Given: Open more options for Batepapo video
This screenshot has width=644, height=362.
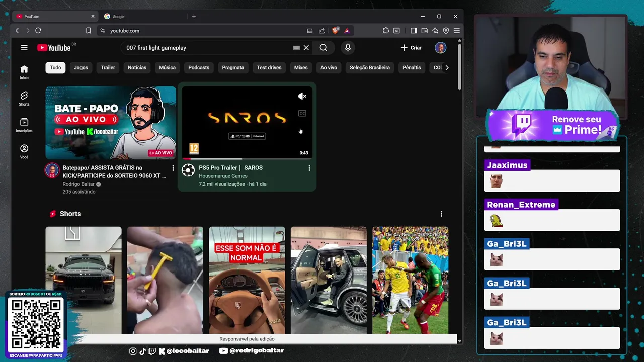Looking at the screenshot, I should click(x=173, y=168).
